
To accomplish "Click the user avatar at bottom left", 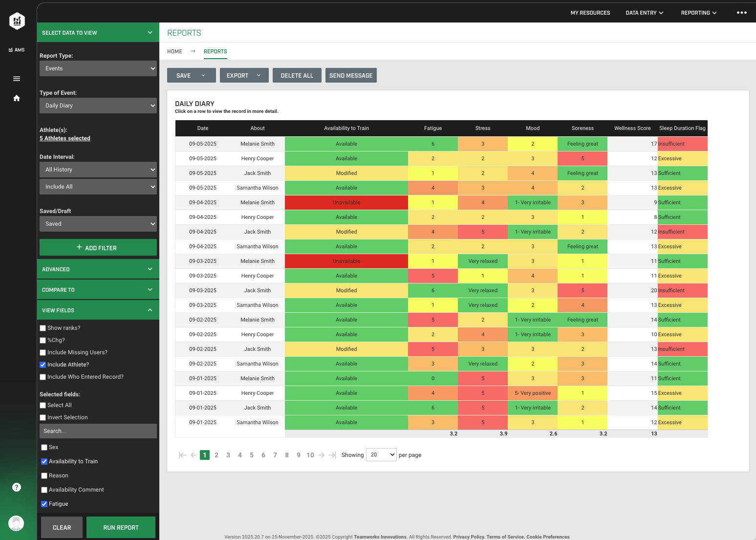I will click(17, 523).
